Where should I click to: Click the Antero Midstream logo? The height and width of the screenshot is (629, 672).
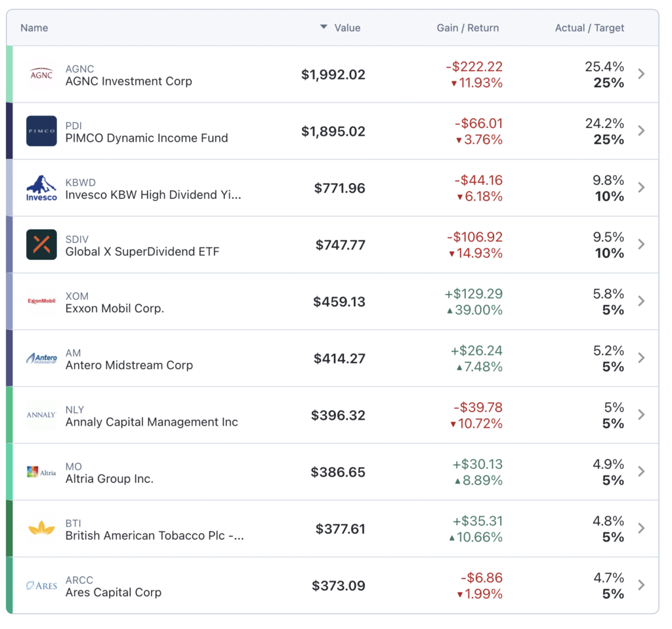[x=41, y=358]
